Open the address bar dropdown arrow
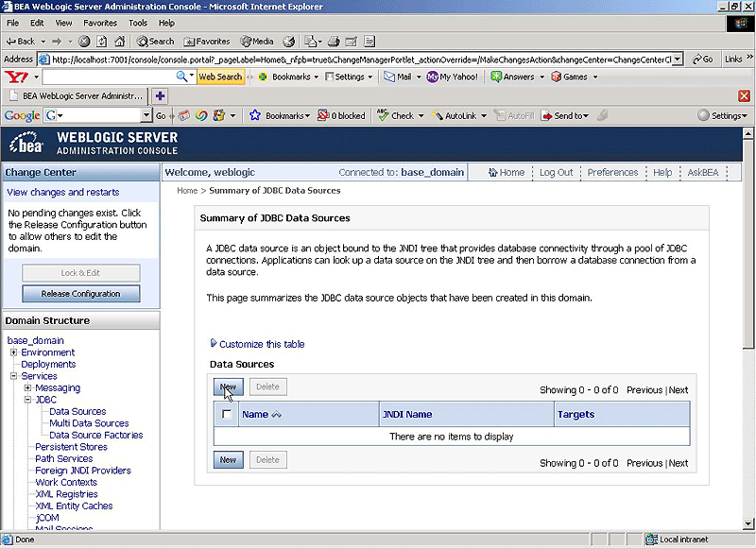 (x=678, y=60)
